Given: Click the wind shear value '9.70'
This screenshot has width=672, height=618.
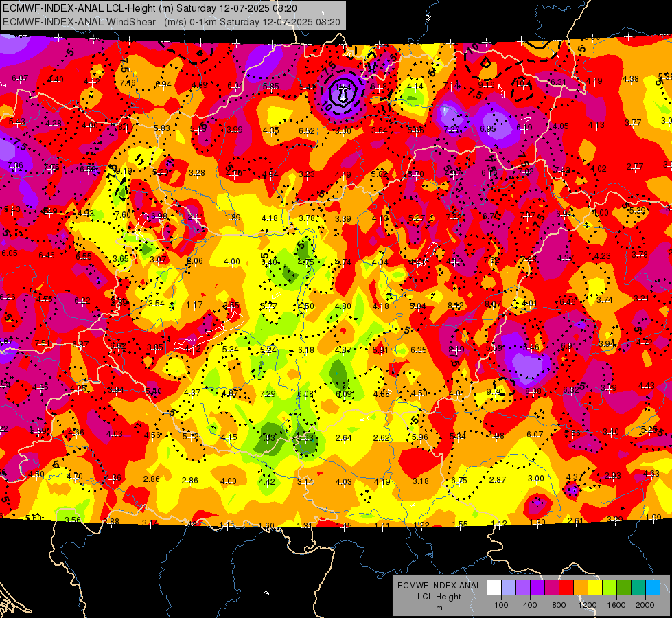Looking at the screenshot, I should (495, 392).
